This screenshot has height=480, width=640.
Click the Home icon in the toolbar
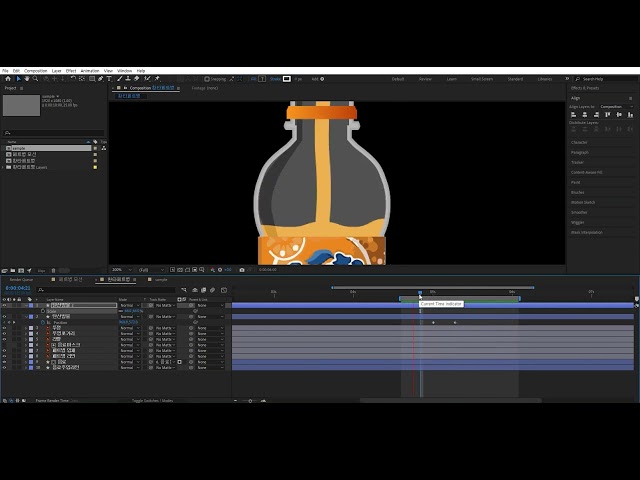coord(8,79)
